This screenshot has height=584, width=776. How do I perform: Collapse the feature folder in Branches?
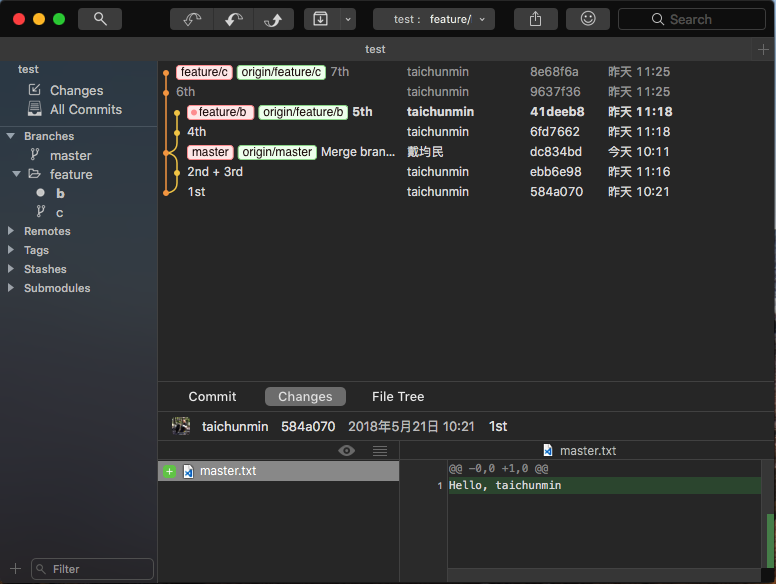[x=16, y=174]
